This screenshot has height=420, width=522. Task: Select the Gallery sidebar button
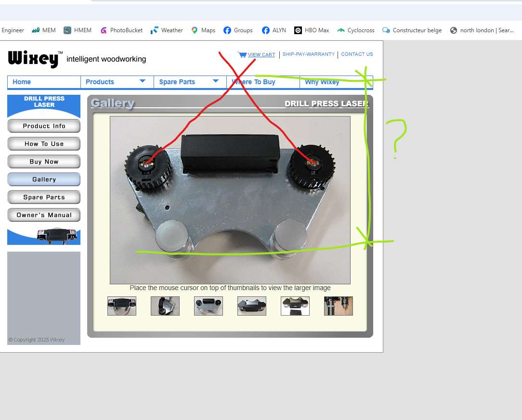[44, 179]
